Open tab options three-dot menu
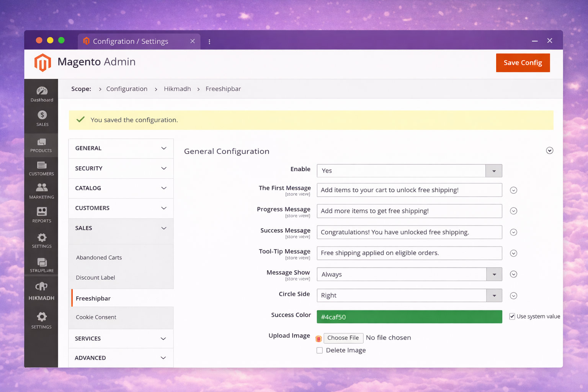Screen dimensions: 588x392 tap(209, 41)
